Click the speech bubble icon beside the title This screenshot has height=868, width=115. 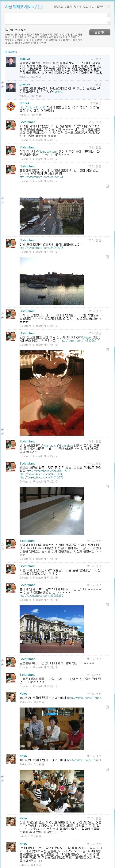tap(41, 7)
